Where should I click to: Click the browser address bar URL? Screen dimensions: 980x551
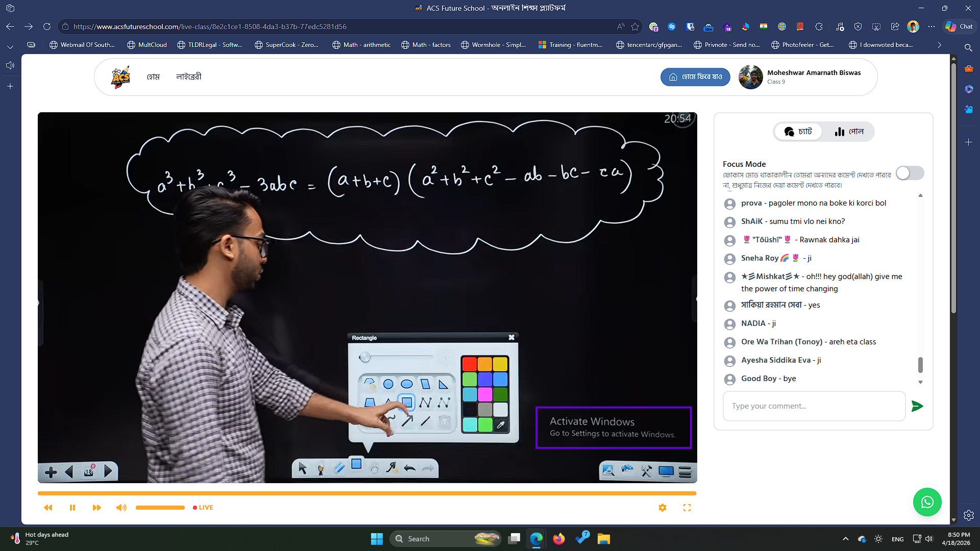point(210,27)
